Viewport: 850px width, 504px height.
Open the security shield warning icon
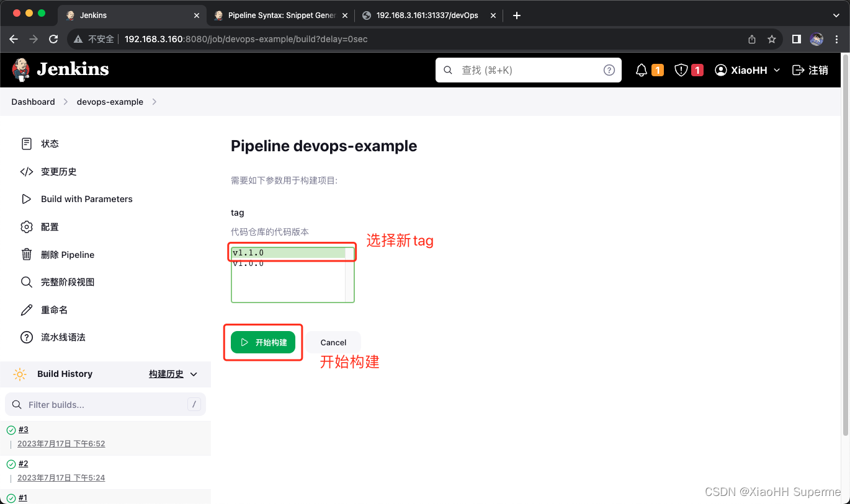click(x=681, y=70)
